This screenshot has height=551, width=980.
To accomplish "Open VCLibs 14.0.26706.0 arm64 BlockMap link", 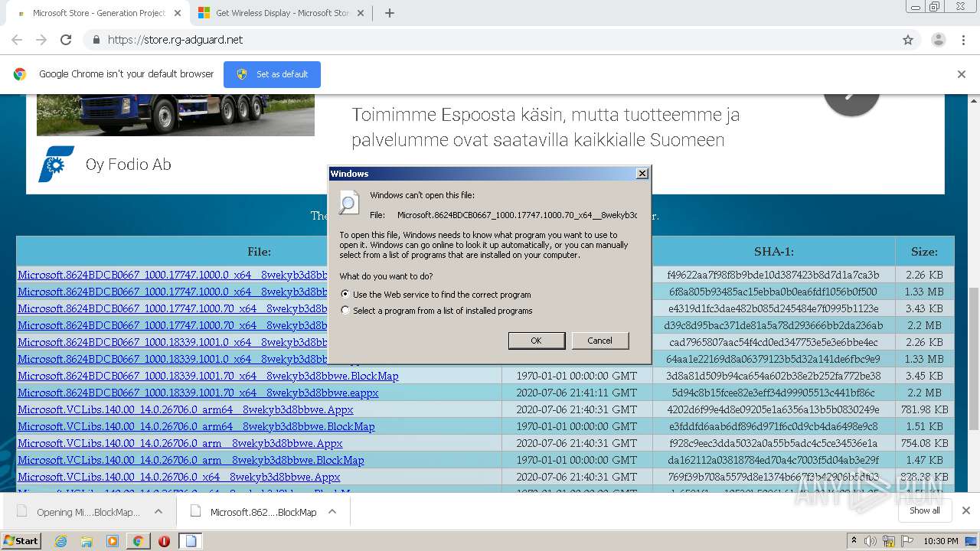I will coord(196,426).
